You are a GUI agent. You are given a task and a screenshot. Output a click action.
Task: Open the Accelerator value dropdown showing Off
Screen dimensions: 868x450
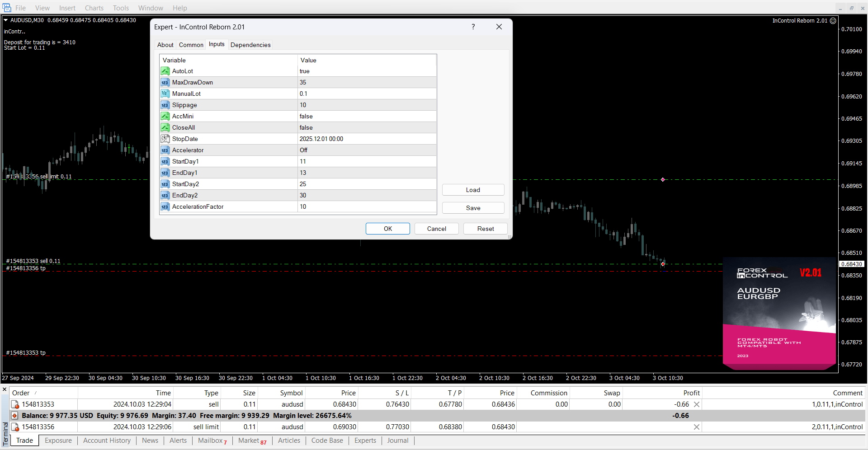pyautogui.click(x=366, y=150)
